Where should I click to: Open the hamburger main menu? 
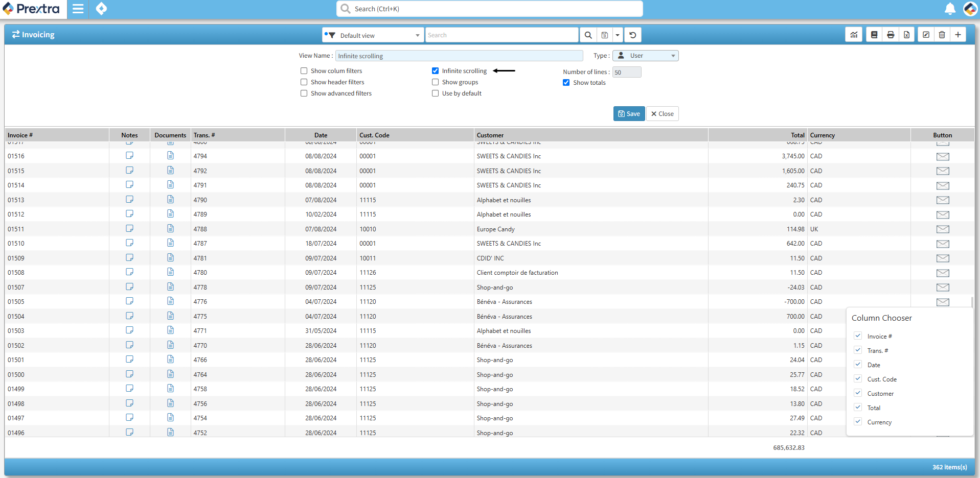point(78,9)
